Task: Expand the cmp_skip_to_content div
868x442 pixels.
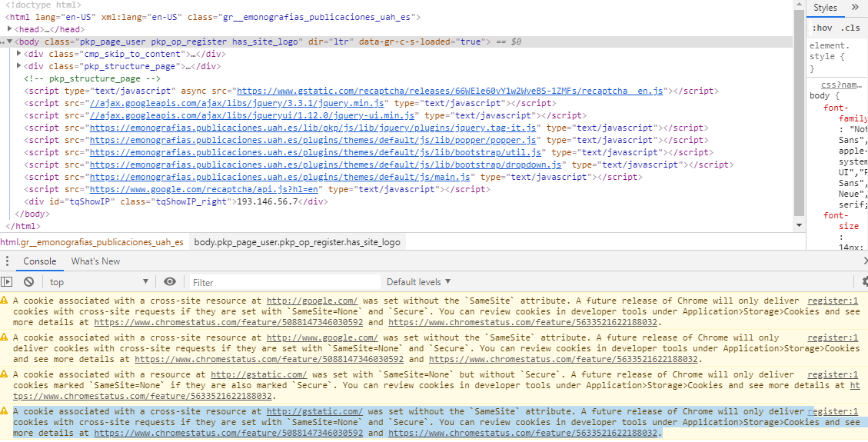Action: point(19,54)
